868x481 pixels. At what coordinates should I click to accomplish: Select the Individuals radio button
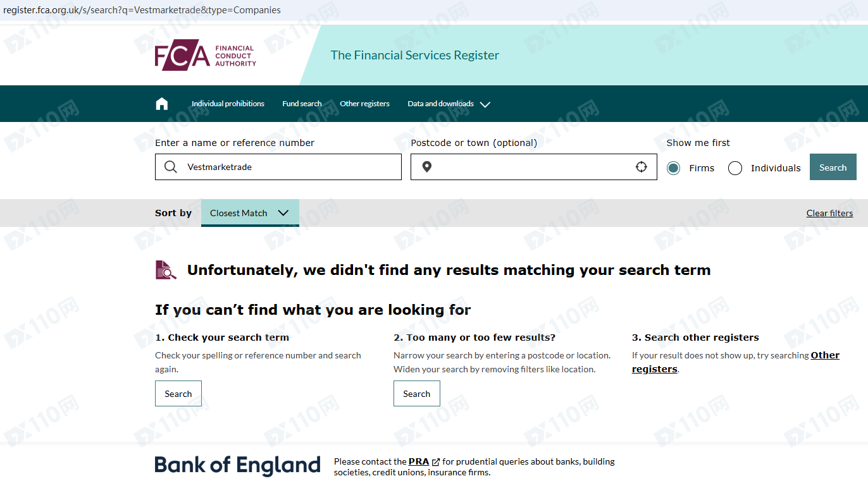point(735,168)
